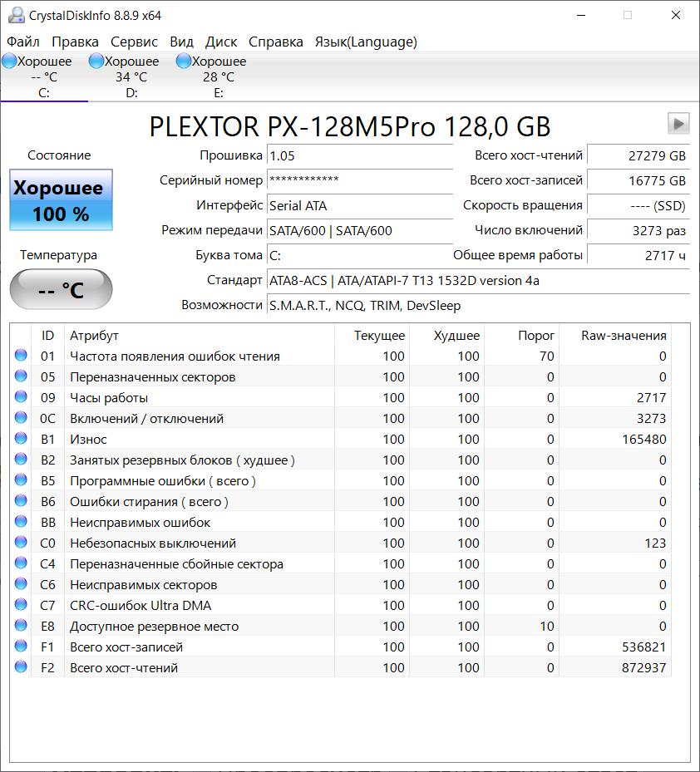Click power on hours value 2717 ч

[x=638, y=255]
